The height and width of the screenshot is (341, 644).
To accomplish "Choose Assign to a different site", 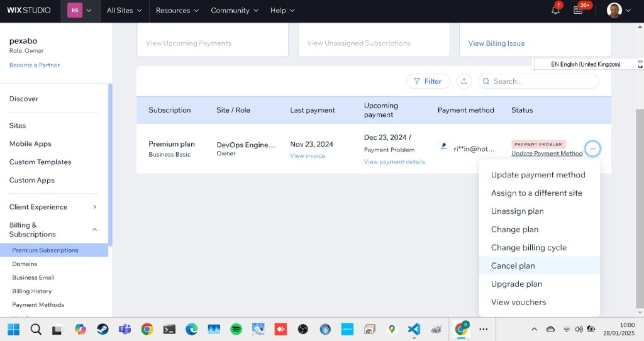I will [x=540, y=193].
